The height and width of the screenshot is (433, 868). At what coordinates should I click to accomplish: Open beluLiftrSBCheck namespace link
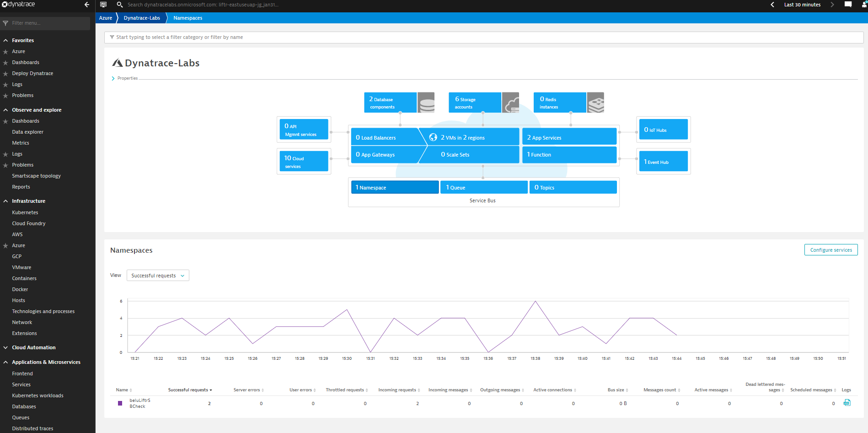click(140, 403)
